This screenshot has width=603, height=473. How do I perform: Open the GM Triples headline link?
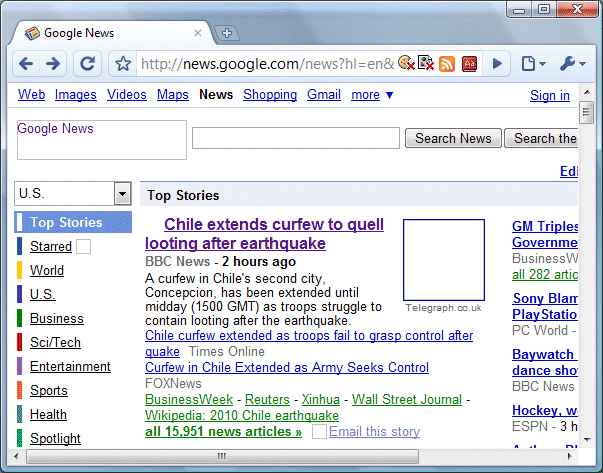tap(545, 235)
